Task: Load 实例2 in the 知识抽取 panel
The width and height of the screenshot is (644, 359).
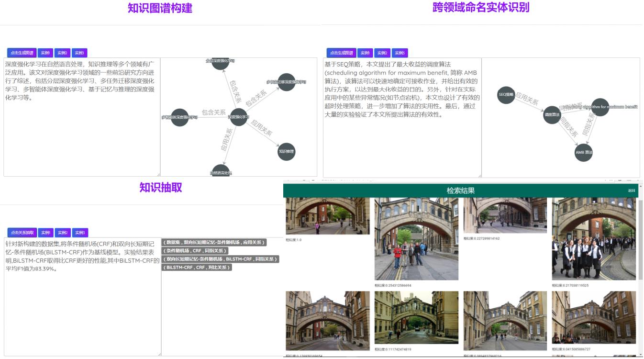Action: (x=63, y=233)
